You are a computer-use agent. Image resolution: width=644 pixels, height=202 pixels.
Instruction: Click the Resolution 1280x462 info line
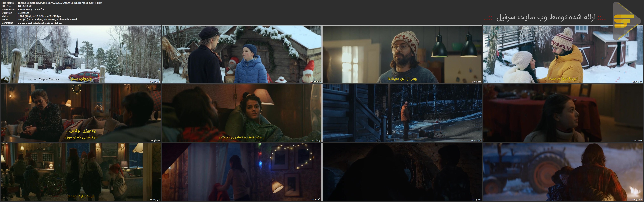[31, 10]
